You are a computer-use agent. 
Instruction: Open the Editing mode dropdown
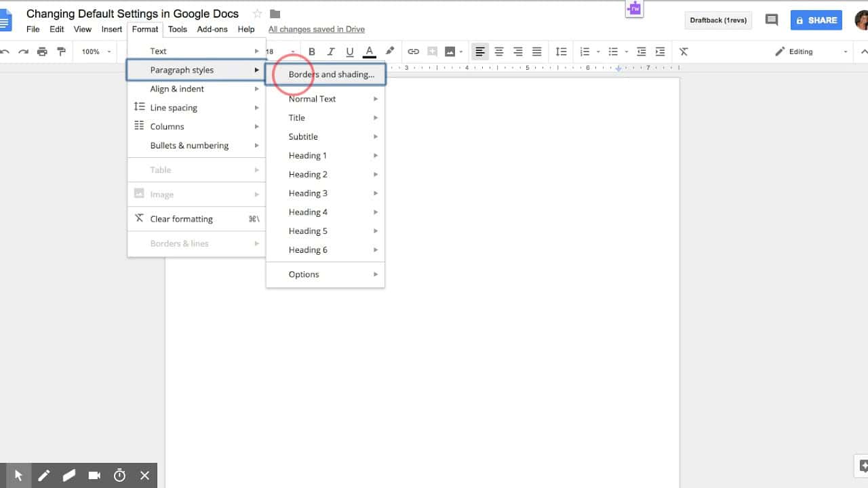tap(812, 52)
